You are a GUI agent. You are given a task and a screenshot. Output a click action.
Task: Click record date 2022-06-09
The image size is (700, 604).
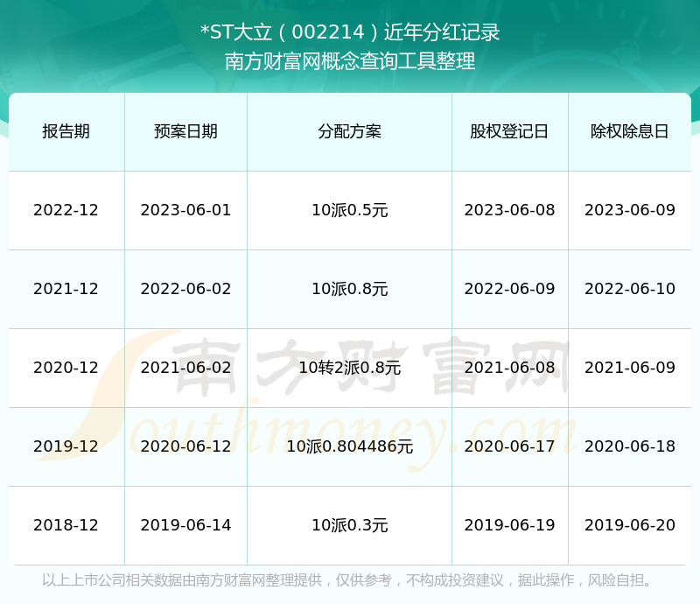pos(509,289)
